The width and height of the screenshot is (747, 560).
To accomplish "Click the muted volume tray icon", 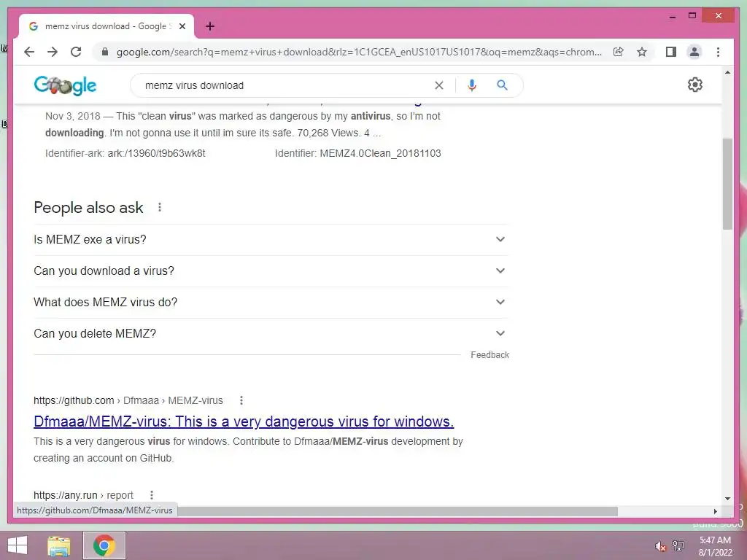I will [x=660, y=546].
